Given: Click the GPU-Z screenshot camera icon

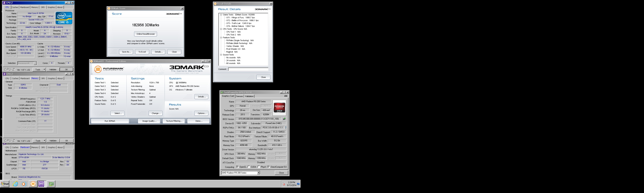Looking at the screenshot, I should pyautogui.click(x=286, y=96).
